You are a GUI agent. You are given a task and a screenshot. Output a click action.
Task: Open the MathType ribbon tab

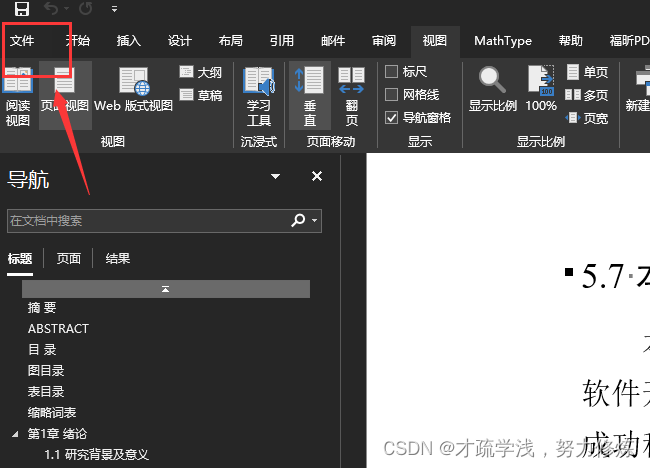[x=503, y=41]
